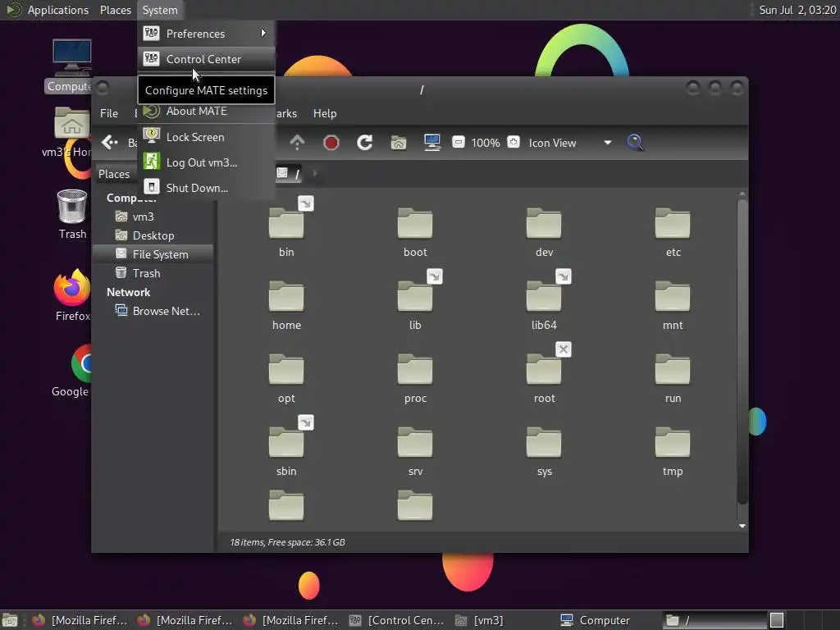Open the Icon View dropdown
The image size is (840, 630).
pyautogui.click(x=570, y=143)
